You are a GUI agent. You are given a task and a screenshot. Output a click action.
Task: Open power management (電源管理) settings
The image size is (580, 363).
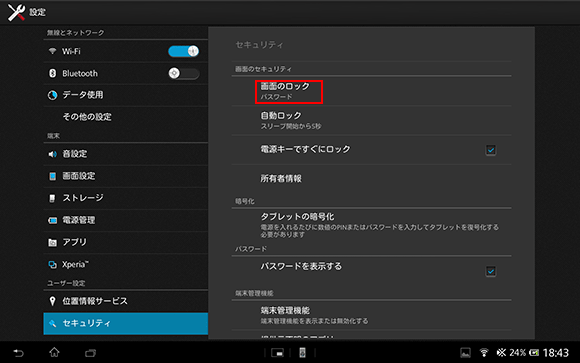(x=126, y=220)
